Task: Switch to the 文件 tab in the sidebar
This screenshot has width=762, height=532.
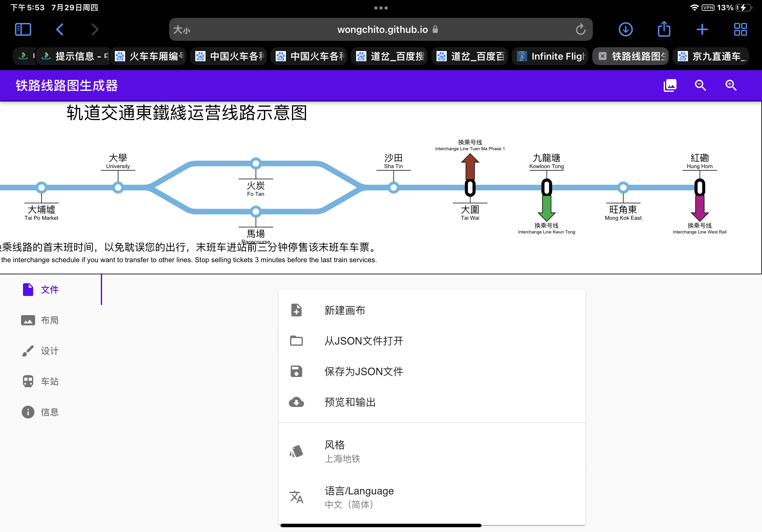Action: pyautogui.click(x=49, y=290)
